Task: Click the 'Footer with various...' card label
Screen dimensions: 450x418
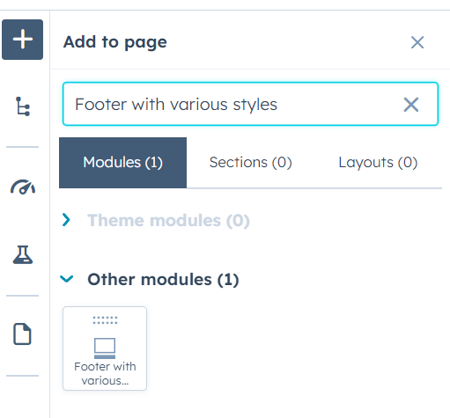Action: 105,374
